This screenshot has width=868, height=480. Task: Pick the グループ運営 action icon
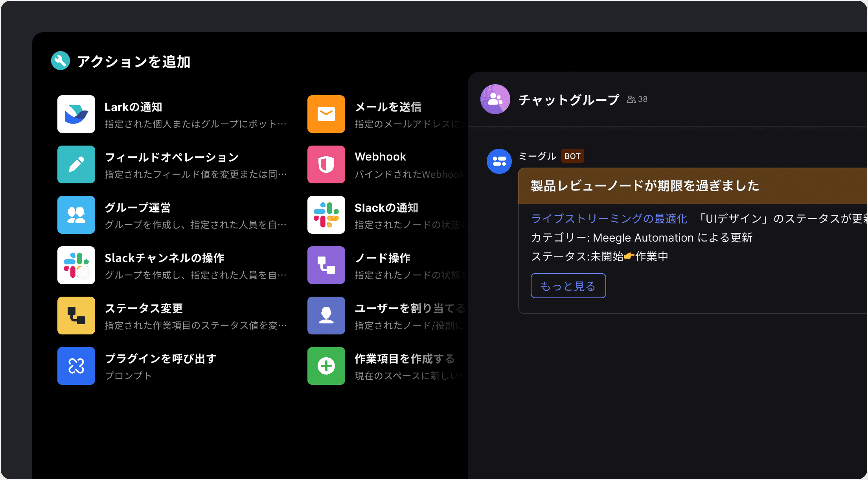click(76, 215)
